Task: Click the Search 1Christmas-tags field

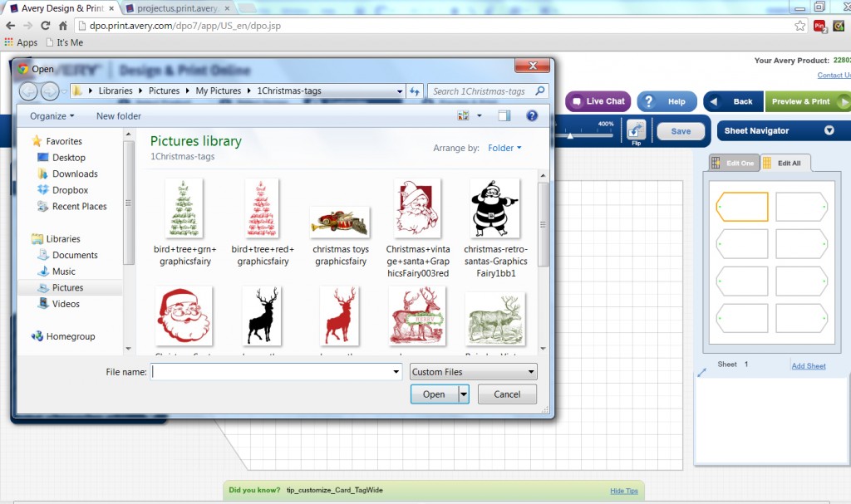Action: (487, 91)
